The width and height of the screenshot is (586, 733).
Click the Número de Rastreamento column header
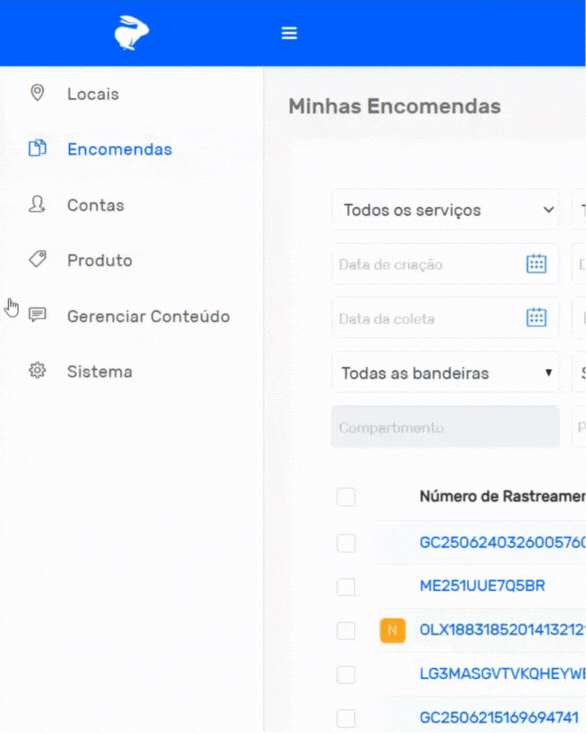click(502, 496)
